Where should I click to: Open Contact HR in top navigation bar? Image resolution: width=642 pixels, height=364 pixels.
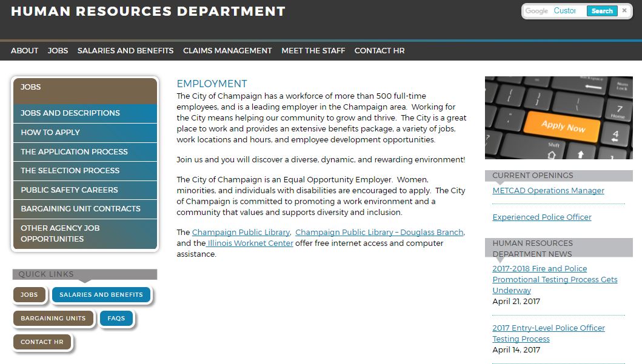point(380,51)
